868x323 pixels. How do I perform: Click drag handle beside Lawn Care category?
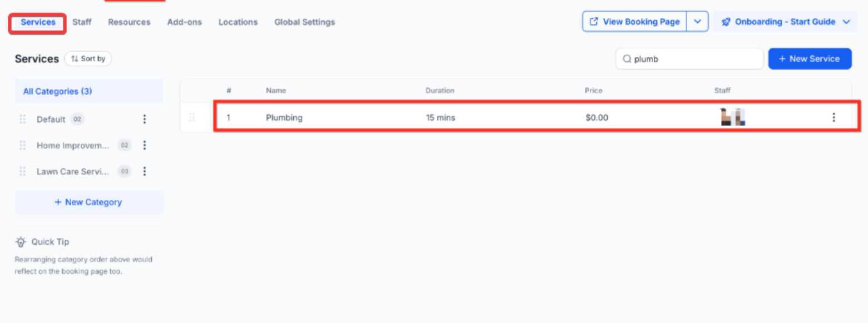23,171
